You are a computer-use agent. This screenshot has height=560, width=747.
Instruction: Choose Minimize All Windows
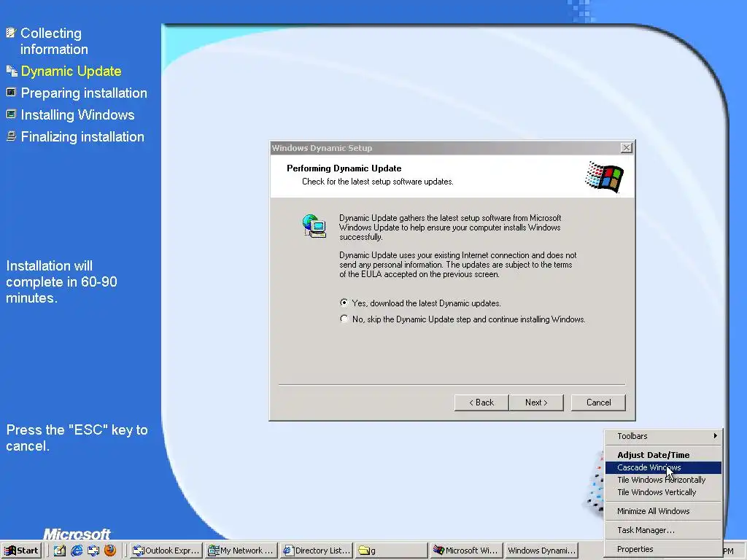(x=663, y=511)
